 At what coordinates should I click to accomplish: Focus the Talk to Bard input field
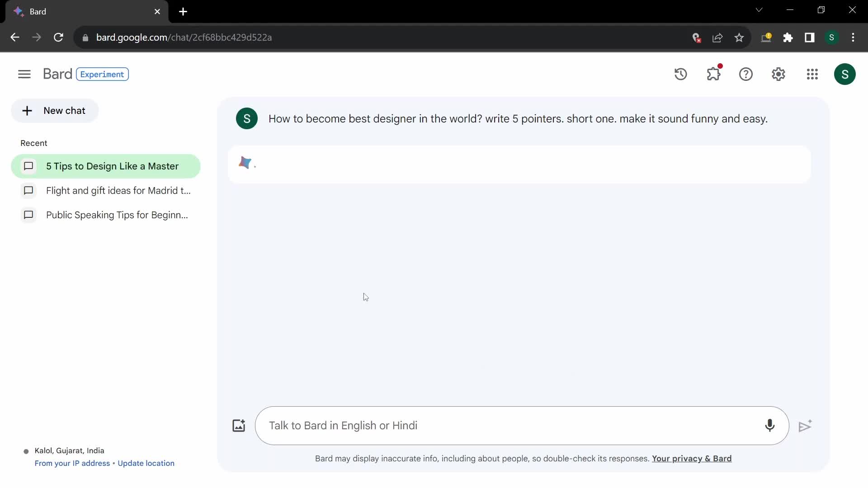coord(522,426)
